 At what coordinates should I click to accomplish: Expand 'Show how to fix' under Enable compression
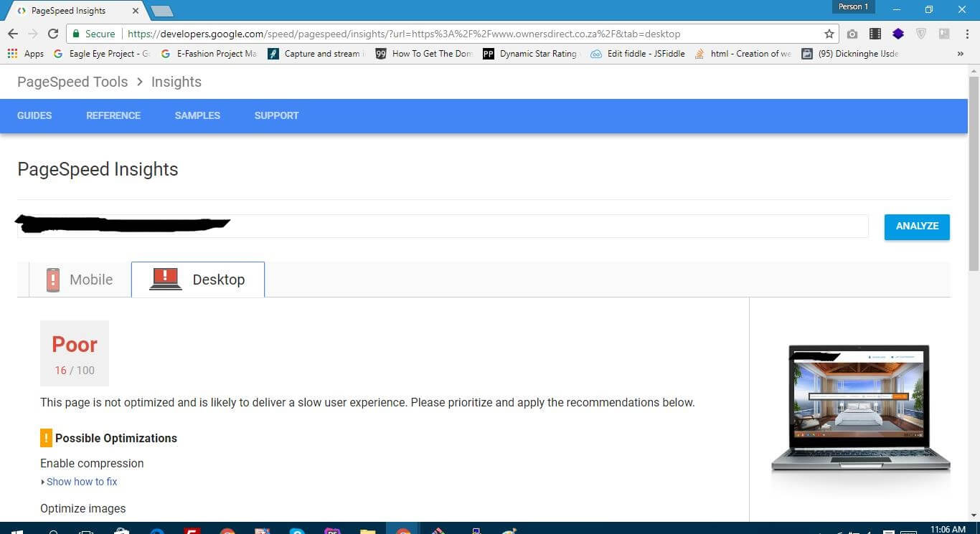pos(81,482)
